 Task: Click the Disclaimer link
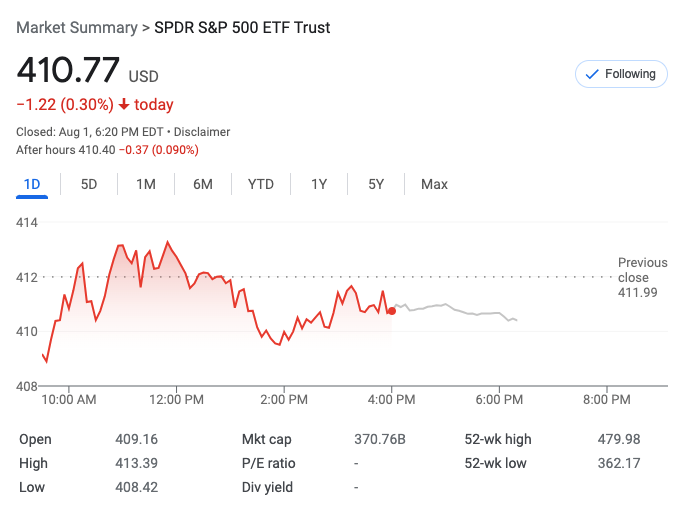pyautogui.click(x=203, y=132)
